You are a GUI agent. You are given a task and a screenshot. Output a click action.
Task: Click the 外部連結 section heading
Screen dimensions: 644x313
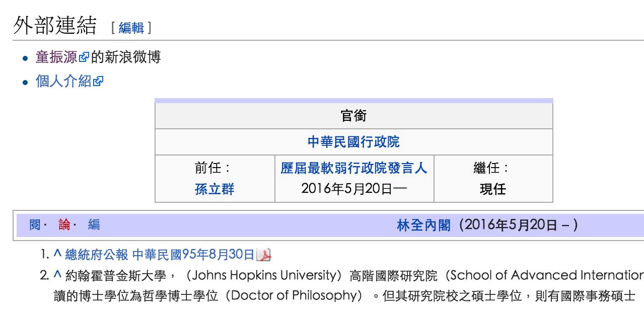[x=55, y=25]
